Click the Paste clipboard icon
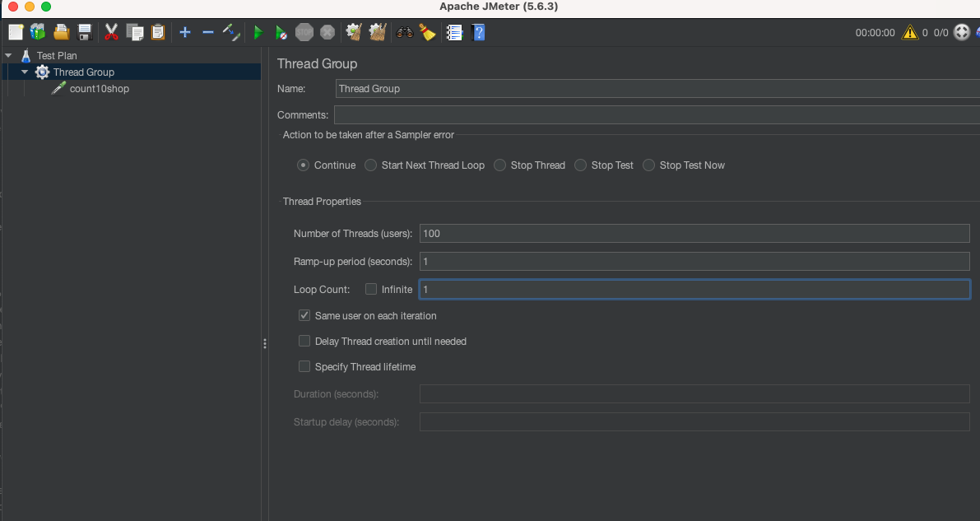980x521 pixels. pyautogui.click(x=158, y=32)
